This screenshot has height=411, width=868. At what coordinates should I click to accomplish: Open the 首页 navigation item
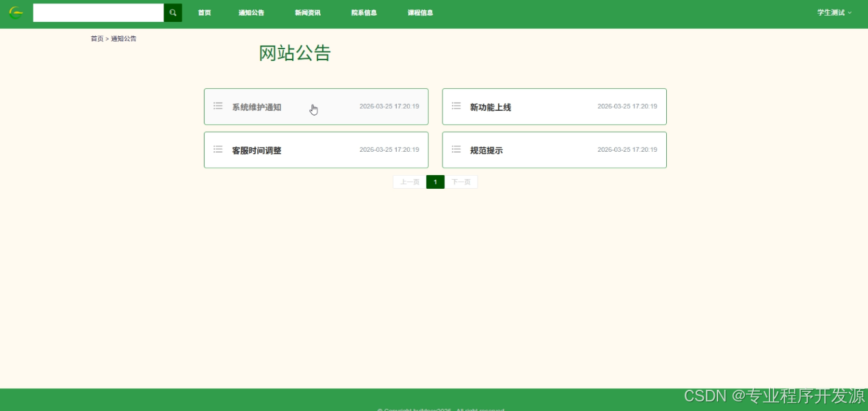click(205, 12)
